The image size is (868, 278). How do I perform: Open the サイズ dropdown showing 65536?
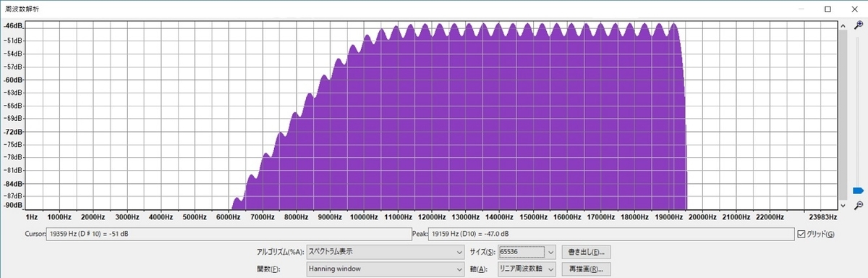tap(526, 252)
